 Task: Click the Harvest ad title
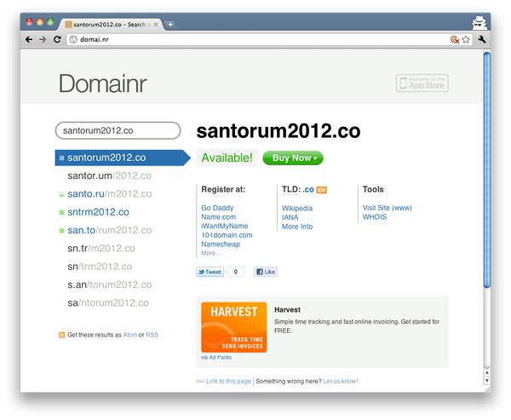click(x=288, y=310)
